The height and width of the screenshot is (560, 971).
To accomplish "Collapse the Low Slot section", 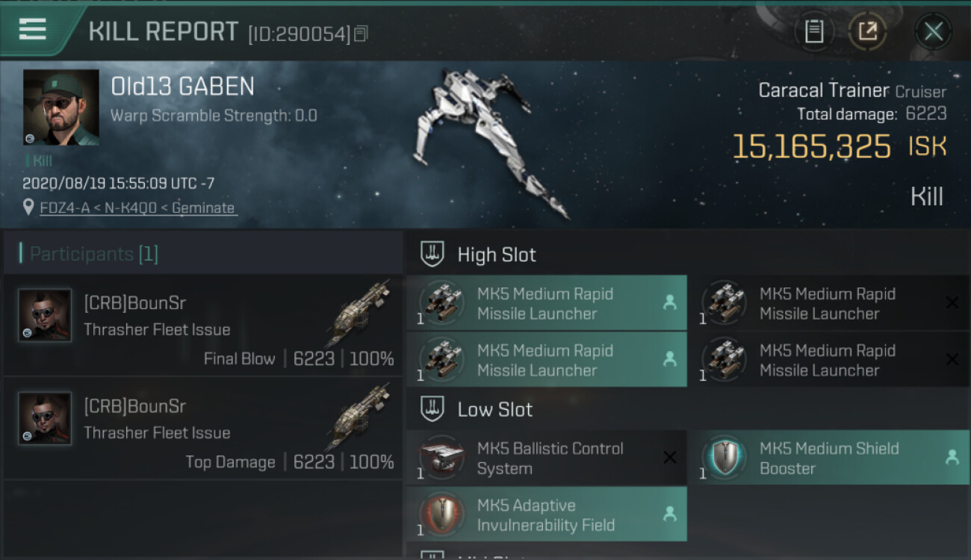I will pyautogui.click(x=688, y=409).
